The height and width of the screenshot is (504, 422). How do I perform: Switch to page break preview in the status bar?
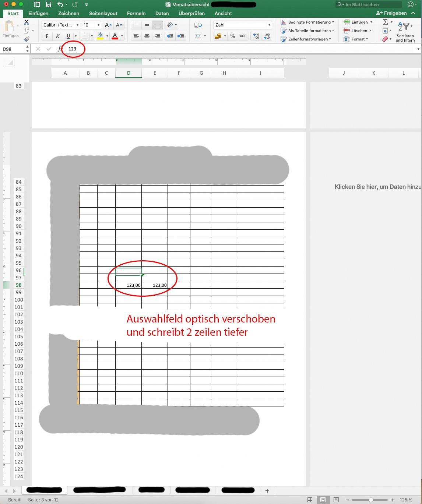click(336, 500)
